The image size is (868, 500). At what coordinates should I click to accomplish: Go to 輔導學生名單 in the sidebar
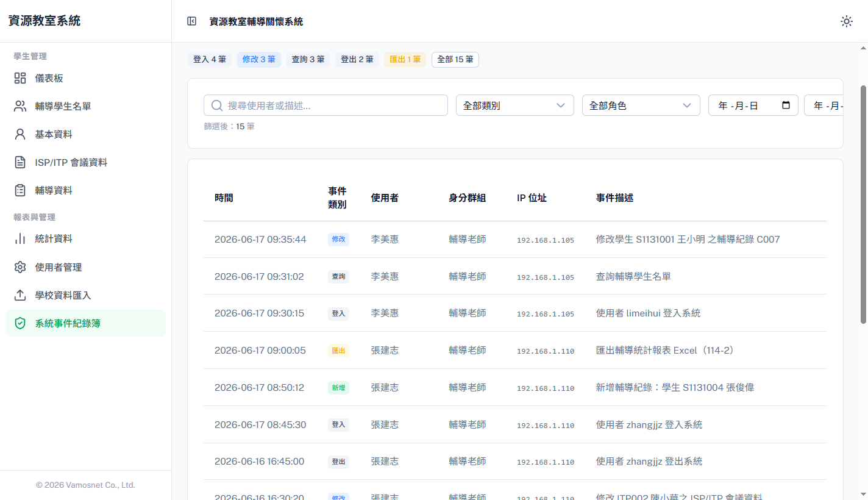85,106
